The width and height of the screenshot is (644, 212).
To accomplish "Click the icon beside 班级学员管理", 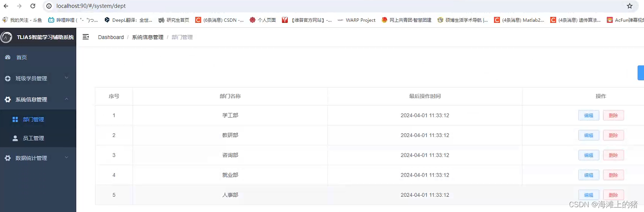I will 8,78.
